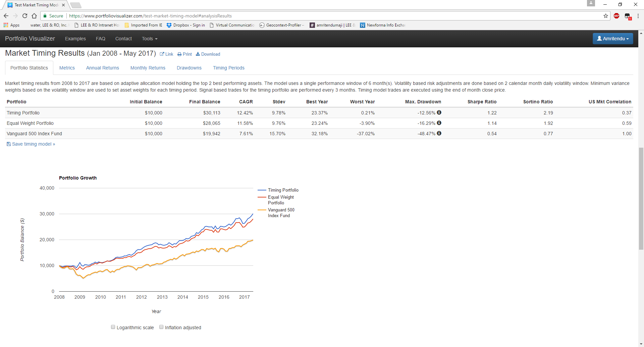
Task: Open the Imported From IE bookmarks folder
Action: coord(143,25)
